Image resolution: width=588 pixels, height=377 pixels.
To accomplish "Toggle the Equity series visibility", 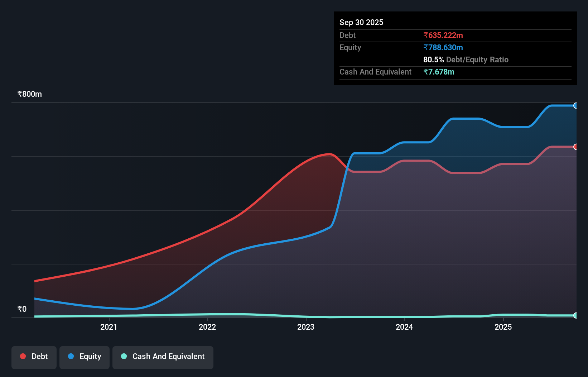I will 84,356.
